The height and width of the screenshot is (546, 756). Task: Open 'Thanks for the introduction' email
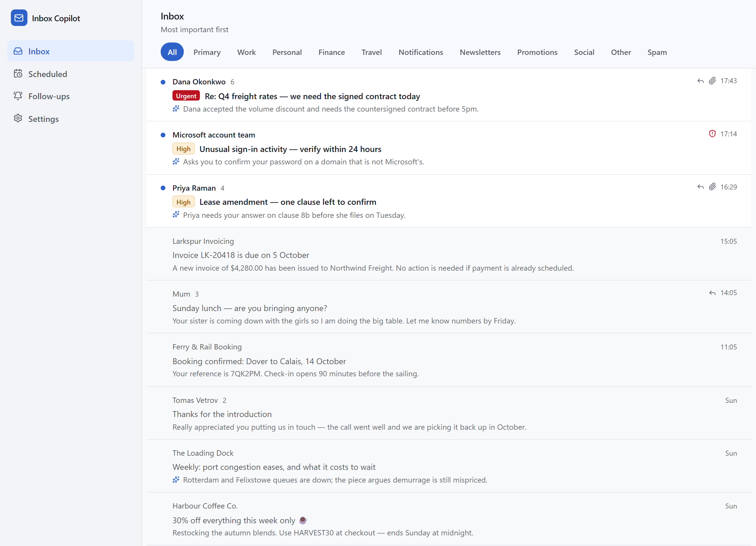(x=222, y=414)
